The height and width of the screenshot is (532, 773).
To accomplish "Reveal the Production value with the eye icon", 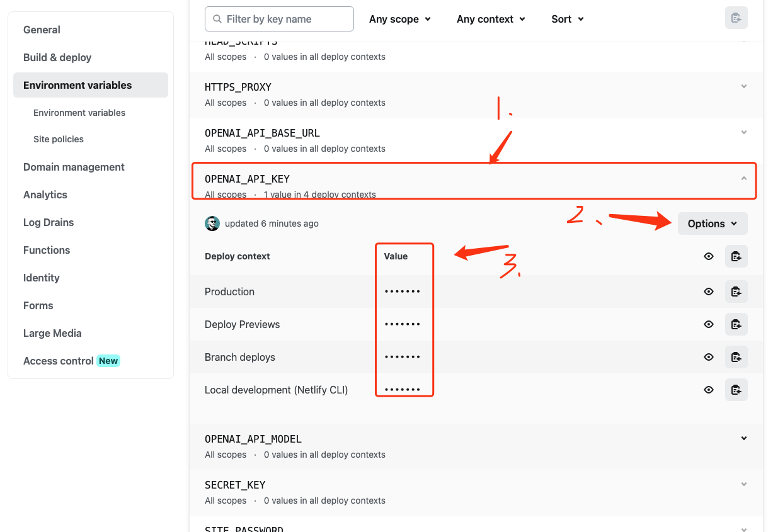I will (709, 291).
